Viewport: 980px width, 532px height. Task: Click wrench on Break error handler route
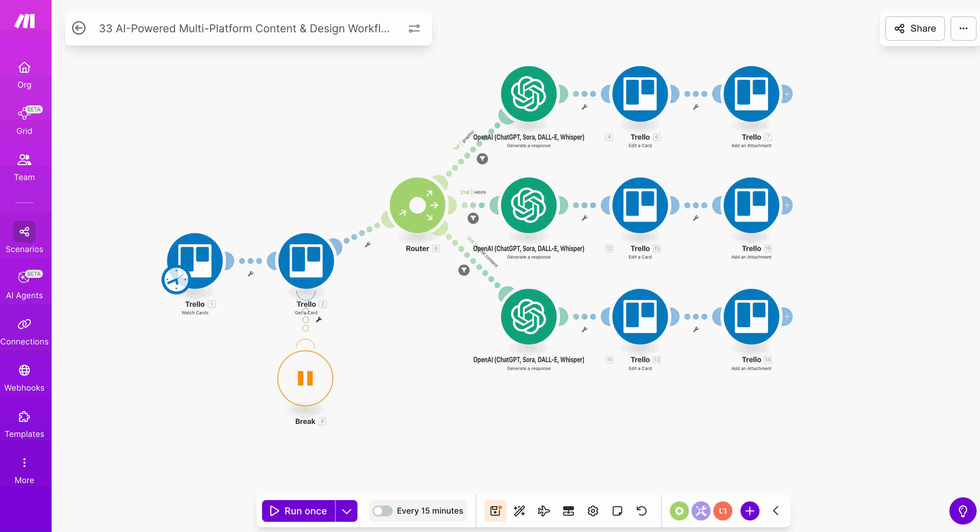click(319, 320)
